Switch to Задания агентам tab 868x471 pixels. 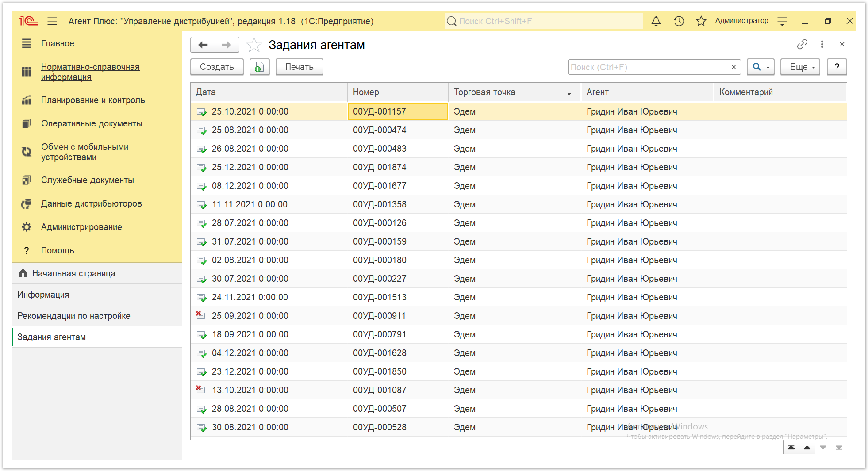point(97,337)
